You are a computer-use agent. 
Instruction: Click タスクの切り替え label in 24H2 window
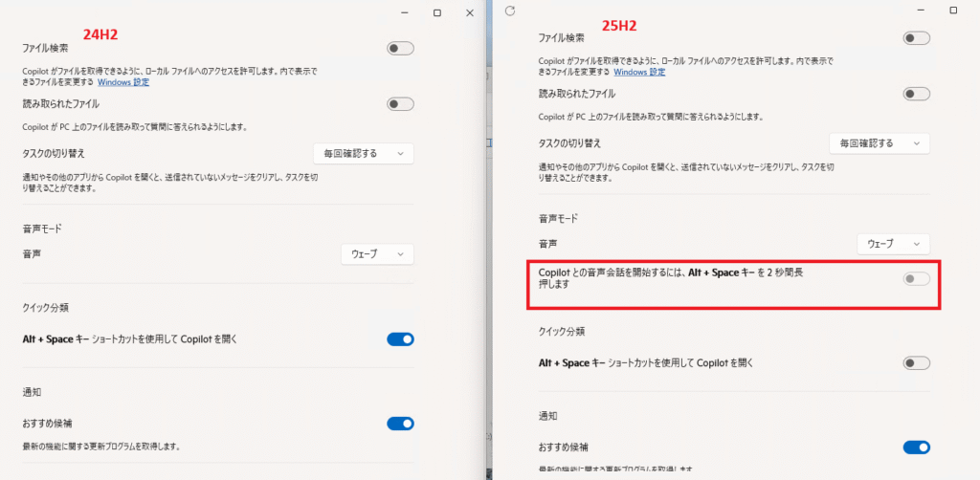click(54, 153)
